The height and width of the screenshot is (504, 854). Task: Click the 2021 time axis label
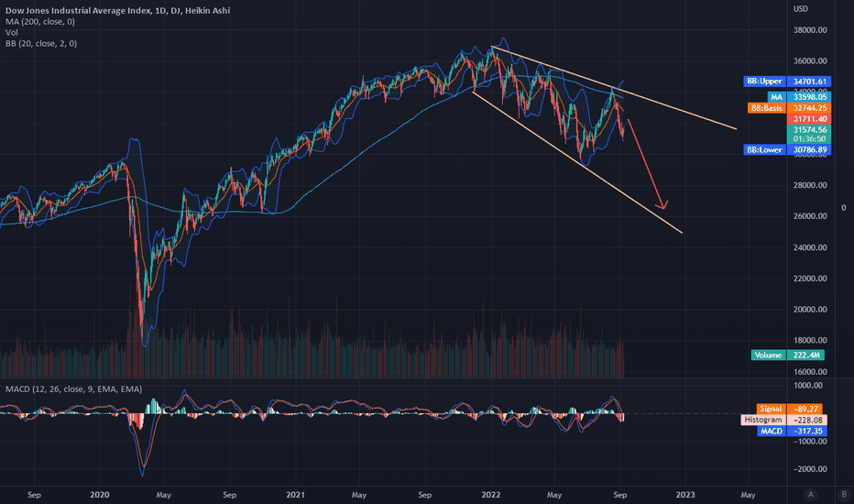click(x=295, y=495)
